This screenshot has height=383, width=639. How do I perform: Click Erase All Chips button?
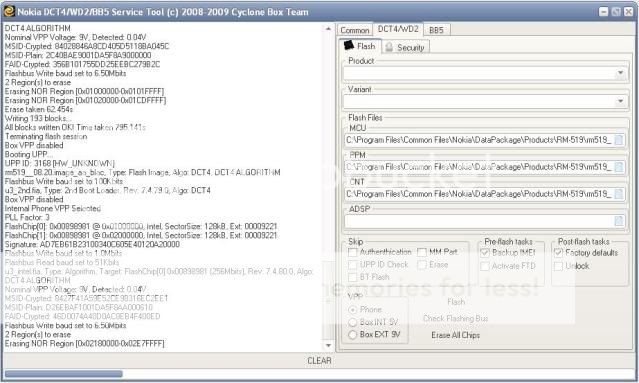click(x=456, y=335)
